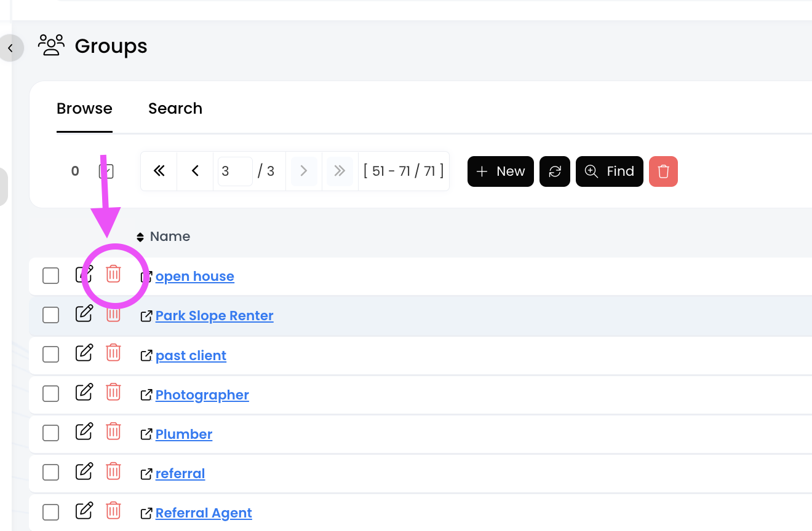Click red bulk delete button in toolbar
812x531 pixels.
pos(663,171)
